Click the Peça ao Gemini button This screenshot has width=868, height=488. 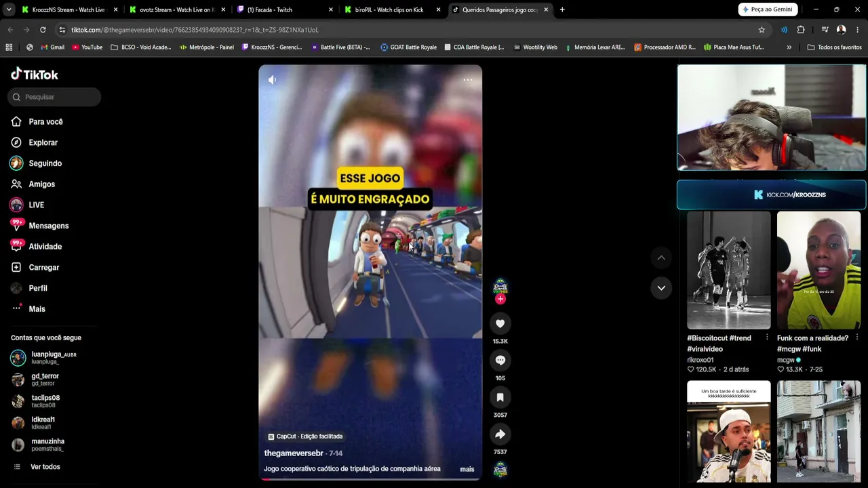click(x=768, y=9)
